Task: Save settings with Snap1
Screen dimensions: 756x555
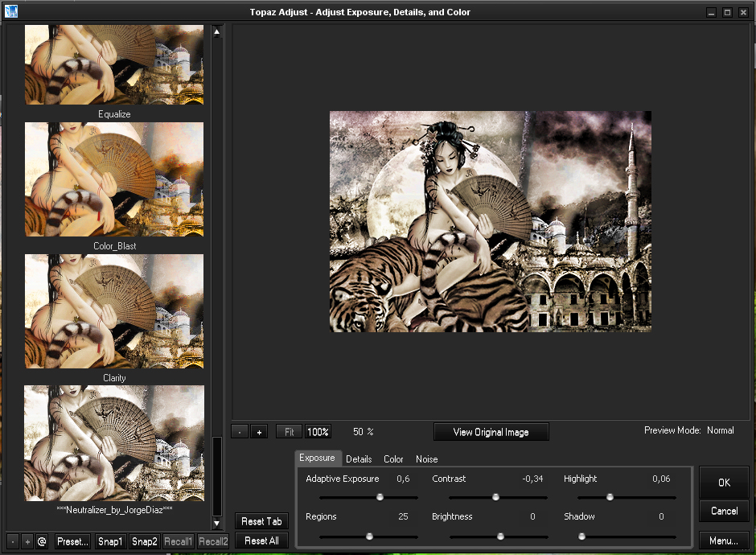Action: click(x=110, y=541)
